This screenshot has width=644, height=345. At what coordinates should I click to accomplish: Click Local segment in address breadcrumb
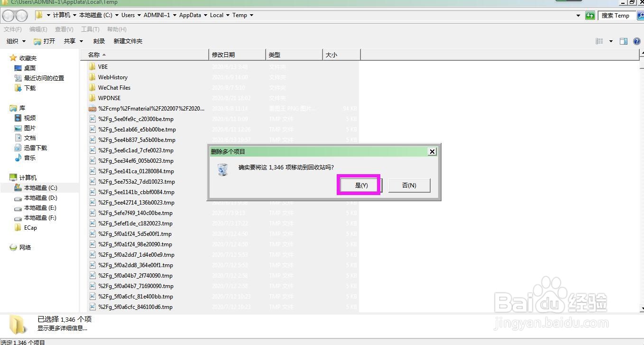(x=217, y=15)
